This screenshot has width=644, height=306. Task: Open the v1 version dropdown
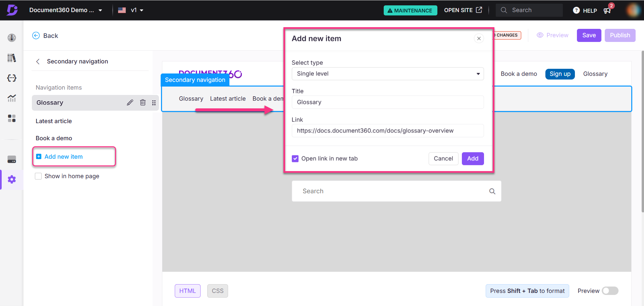click(137, 10)
